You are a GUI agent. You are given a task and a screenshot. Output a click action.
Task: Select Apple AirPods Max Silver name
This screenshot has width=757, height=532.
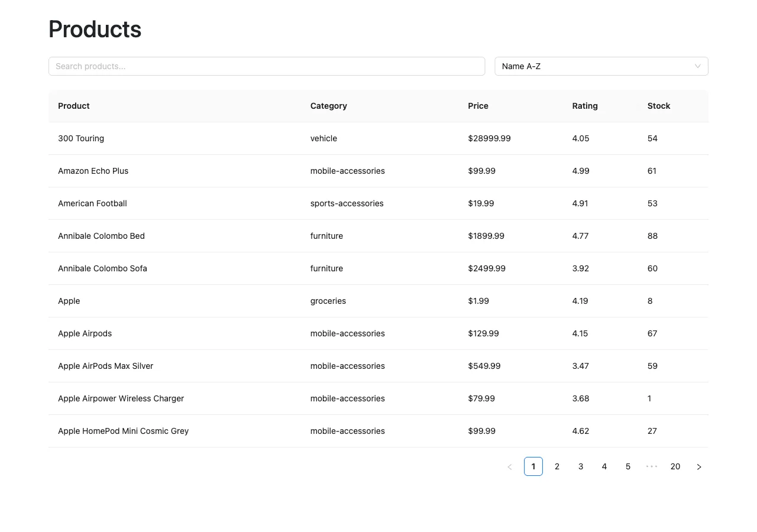(x=106, y=366)
